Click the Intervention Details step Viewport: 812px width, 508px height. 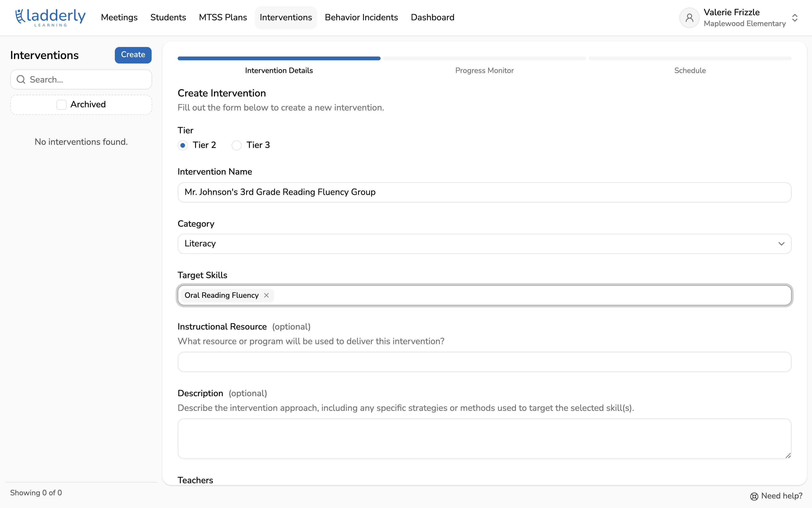pyautogui.click(x=279, y=70)
